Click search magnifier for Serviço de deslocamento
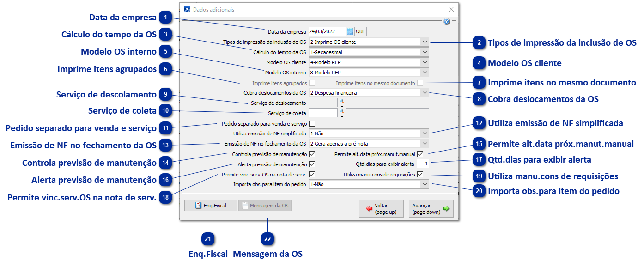This screenshot has width=644, height=267. coord(342,101)
